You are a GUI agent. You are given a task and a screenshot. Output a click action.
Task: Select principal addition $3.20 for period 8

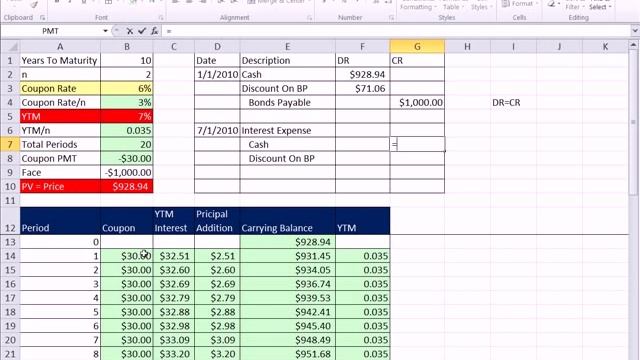(218, 354)
